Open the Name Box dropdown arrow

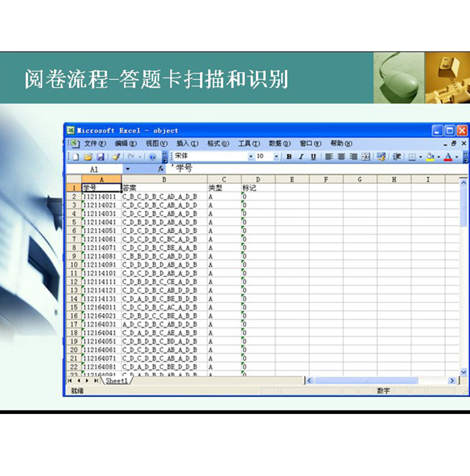128,169
